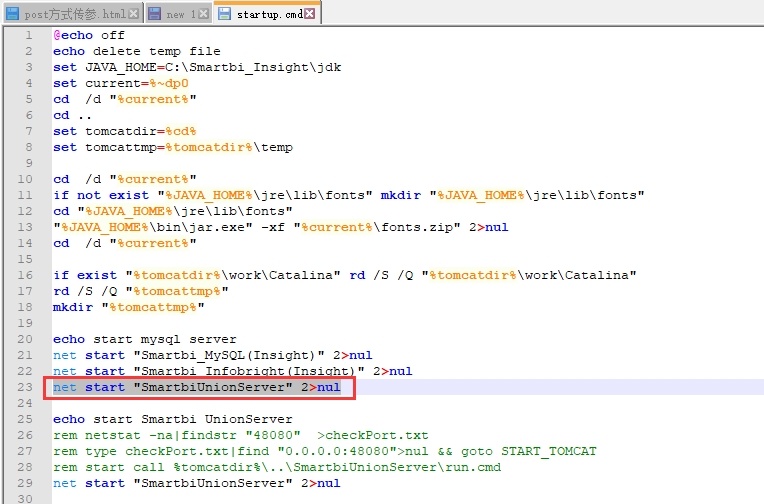Click highlighted 'SmartbiUnionServer' on line 23
This screenshot has width=764, height=504.
(212, 387)
